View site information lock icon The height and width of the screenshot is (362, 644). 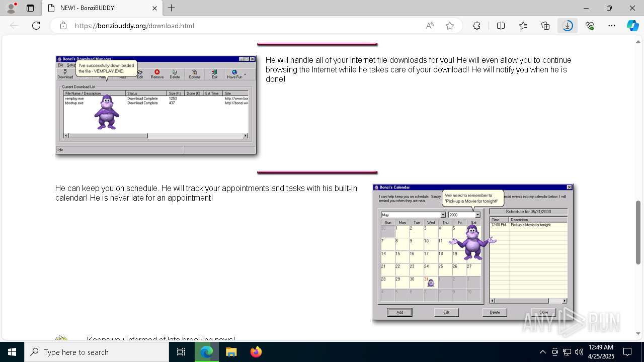coord(63,26)
